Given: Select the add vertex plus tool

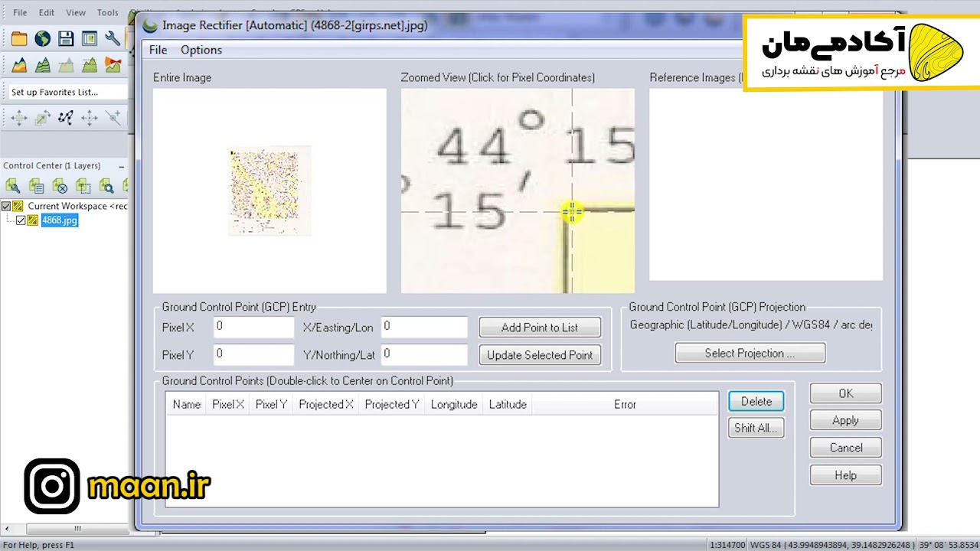Looking at the screenshot, I should (x=113, y=117).
